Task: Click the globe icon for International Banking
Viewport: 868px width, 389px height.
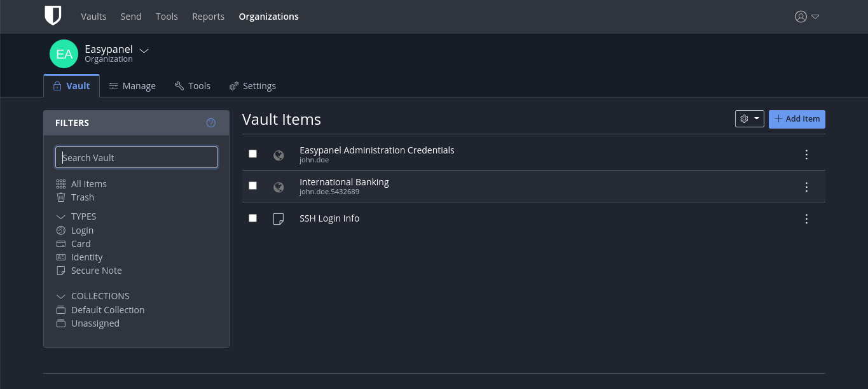Action: 279,187
